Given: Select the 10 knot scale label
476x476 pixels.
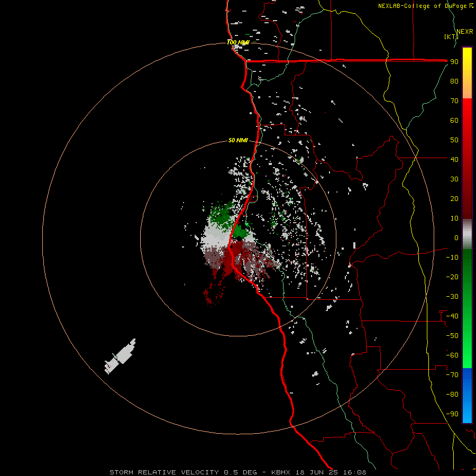Looking at the screenshot, I should tap(454, 218).
